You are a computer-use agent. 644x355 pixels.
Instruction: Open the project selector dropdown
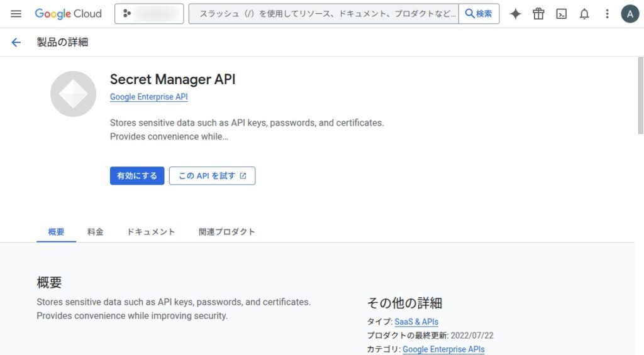(149, 14)
